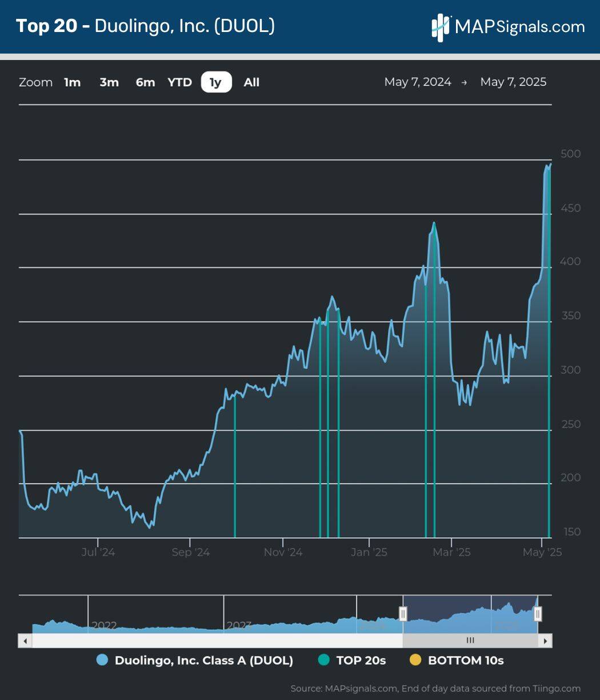Toggle the BOTTOM 10s legend series
The width and height of the screenshot is (600, 700).
[457, 661]
